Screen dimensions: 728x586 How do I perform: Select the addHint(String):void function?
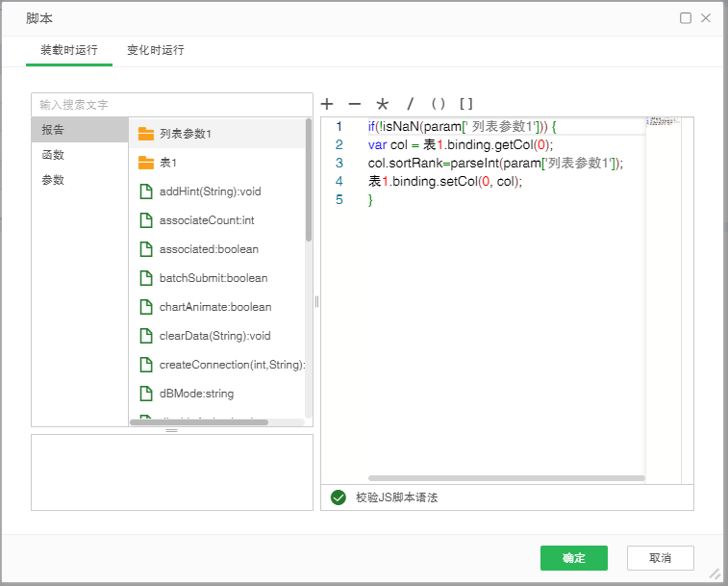(x=210, y=191)
